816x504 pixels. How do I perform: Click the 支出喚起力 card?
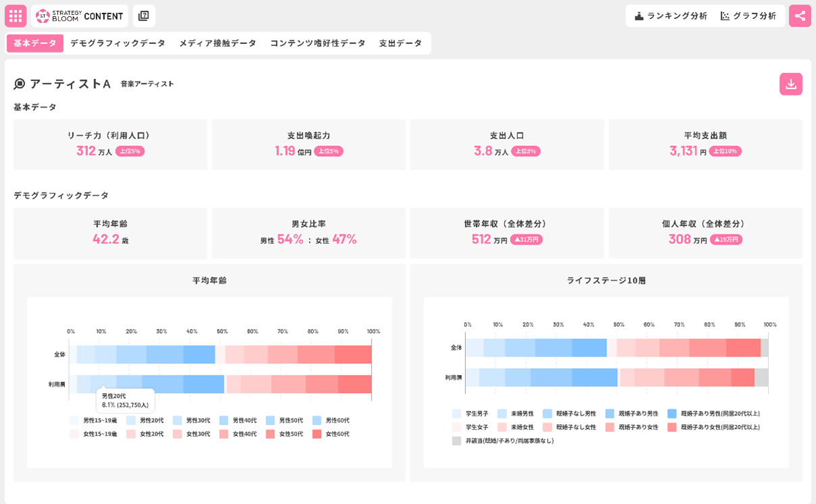309,145
